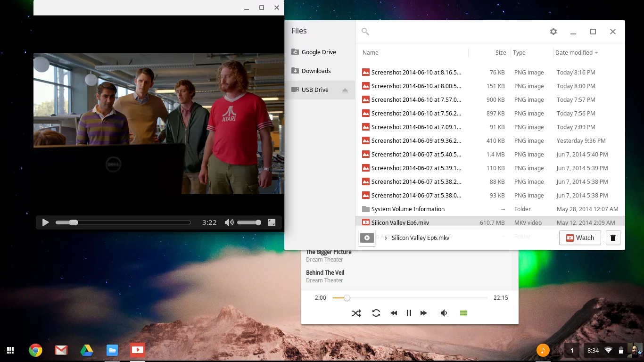Skip to the next track

tap(423, 313)
